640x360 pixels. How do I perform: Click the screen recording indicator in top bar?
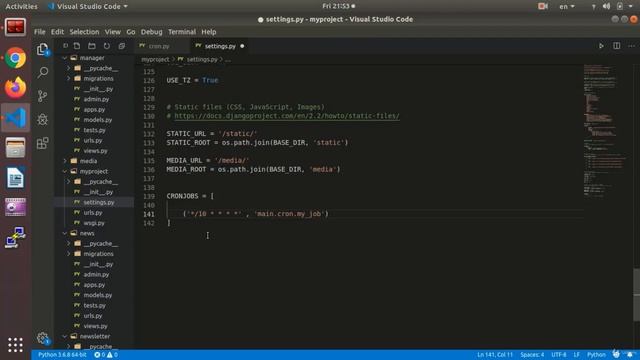[x=543, y=7]
